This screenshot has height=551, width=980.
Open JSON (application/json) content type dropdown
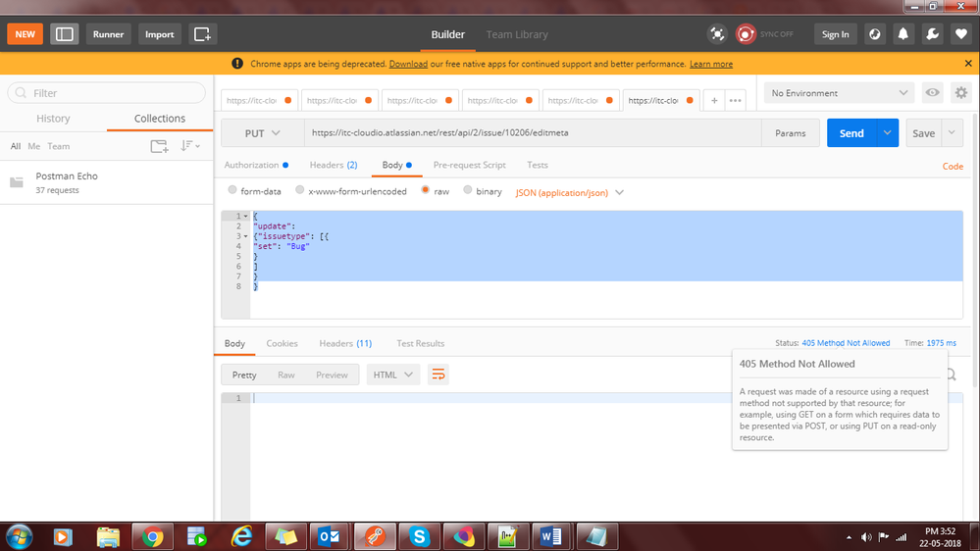(x=569, y=192)
